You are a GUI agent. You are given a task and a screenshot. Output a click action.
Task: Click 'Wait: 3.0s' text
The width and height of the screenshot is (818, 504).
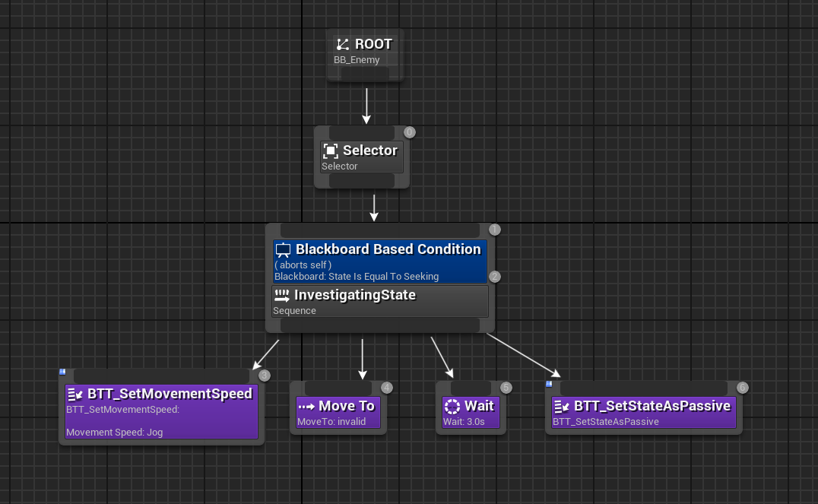(x=464, y=422)
